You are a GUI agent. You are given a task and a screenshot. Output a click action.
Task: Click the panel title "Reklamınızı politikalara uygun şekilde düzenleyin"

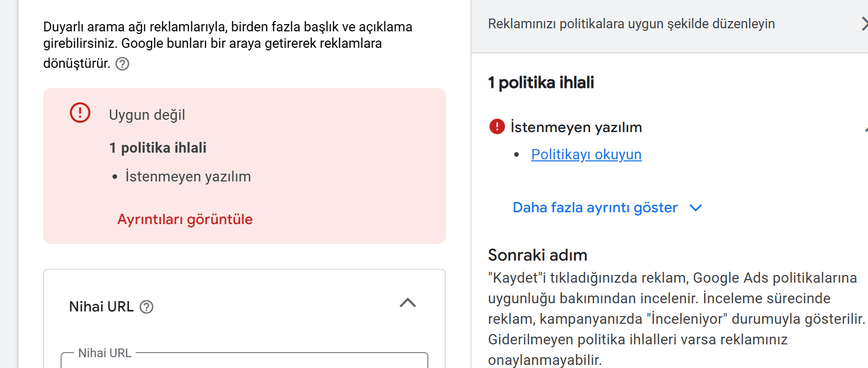tap(631, 24)
